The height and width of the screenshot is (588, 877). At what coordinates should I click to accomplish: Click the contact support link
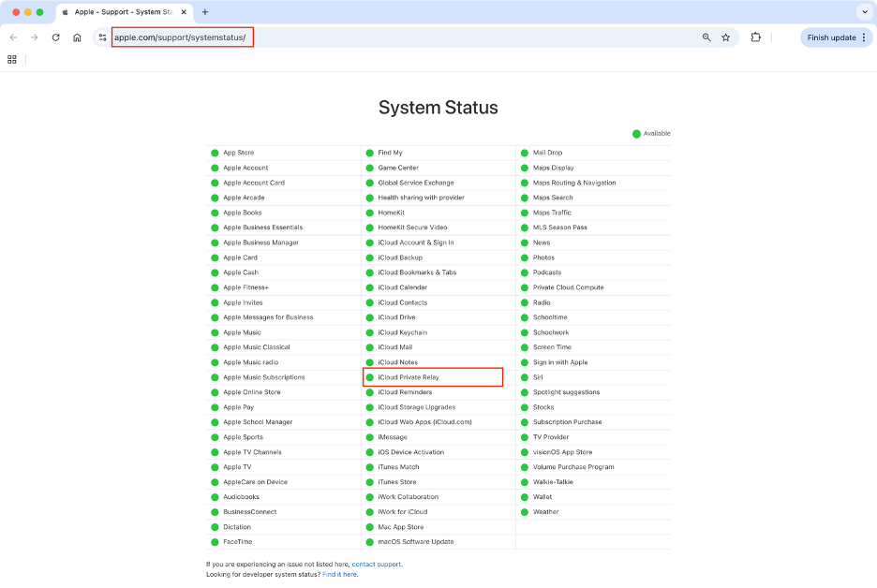click(376, 565)
